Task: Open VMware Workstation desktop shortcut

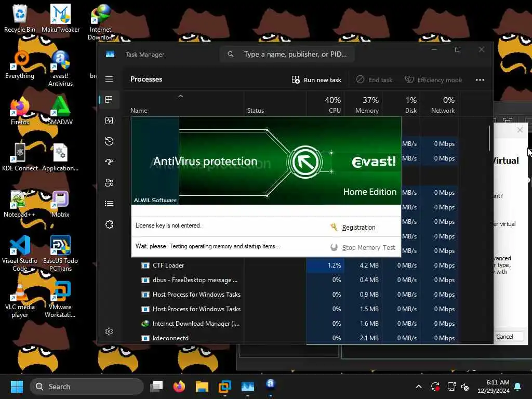Action: 60,300
